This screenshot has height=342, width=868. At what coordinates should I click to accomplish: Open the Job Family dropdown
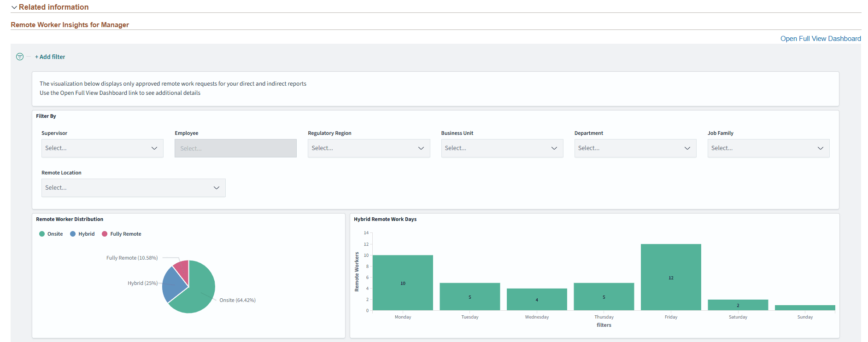768,148
